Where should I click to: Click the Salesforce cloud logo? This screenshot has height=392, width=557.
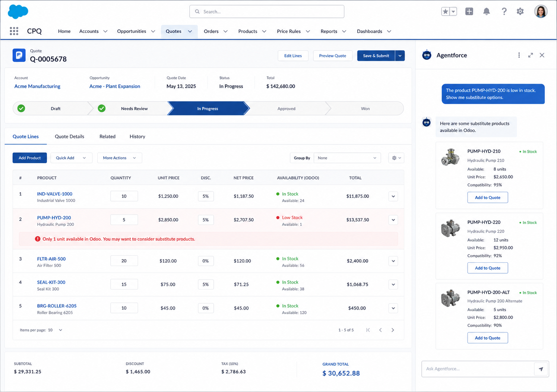[18, 12]
